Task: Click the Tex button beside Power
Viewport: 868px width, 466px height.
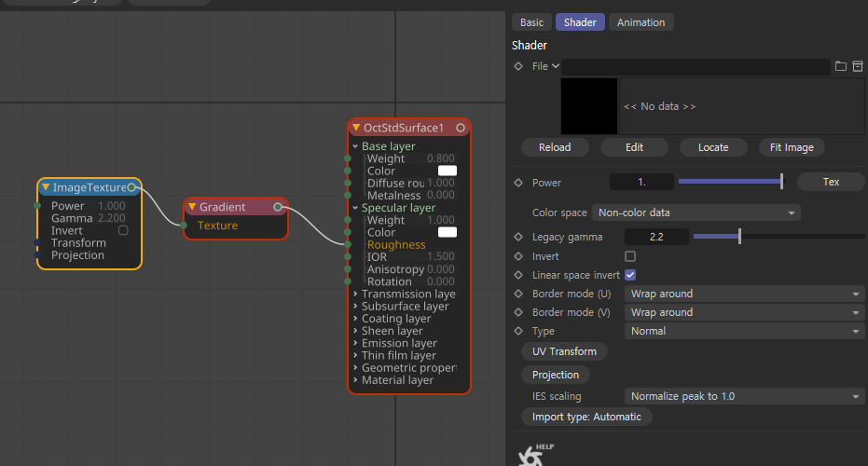Action: pos(831,182)
